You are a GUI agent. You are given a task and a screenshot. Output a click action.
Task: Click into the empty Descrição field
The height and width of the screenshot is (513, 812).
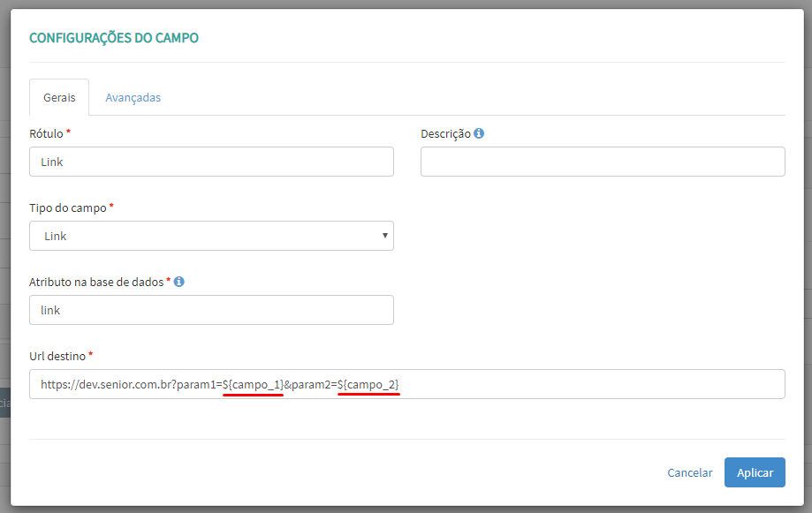point(603,162)
